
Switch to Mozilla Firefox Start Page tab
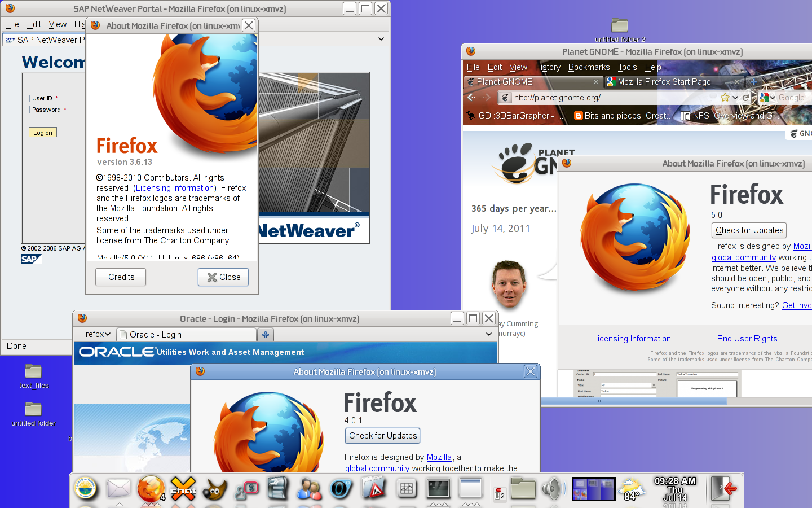pos(673,82)
